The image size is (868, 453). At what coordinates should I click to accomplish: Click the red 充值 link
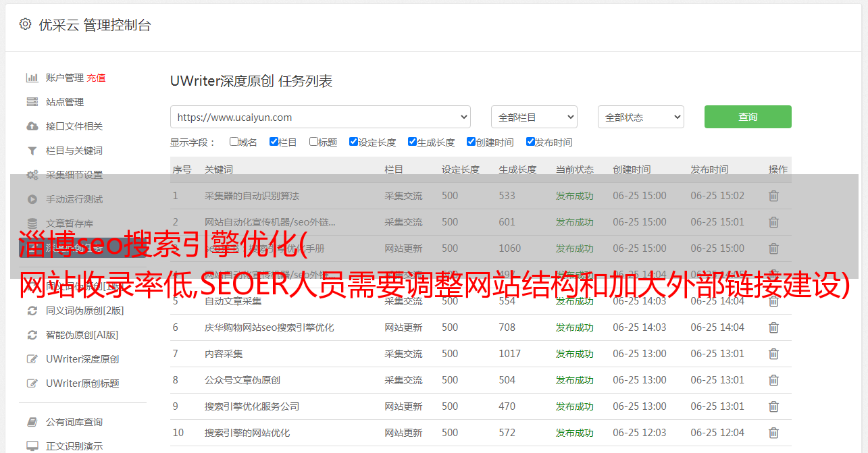click(x=96, y=78)
